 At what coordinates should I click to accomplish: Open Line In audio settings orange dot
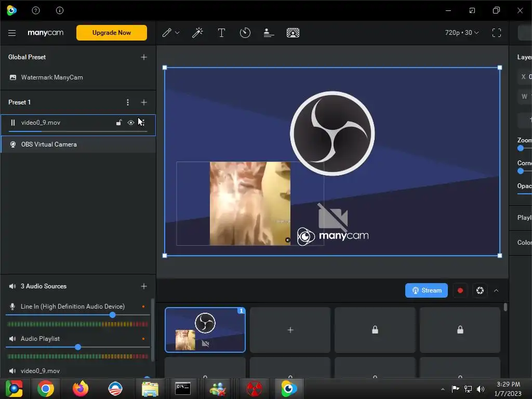pos(143,307)
